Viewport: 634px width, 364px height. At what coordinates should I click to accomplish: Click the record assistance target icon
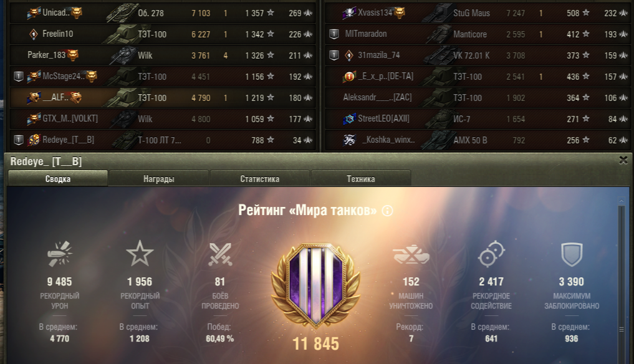(491, 254)
